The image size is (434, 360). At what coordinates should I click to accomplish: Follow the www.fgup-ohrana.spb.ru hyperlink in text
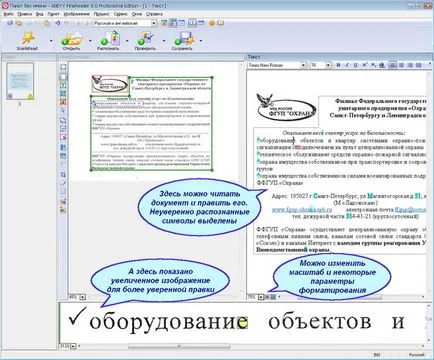coord(302,210)
